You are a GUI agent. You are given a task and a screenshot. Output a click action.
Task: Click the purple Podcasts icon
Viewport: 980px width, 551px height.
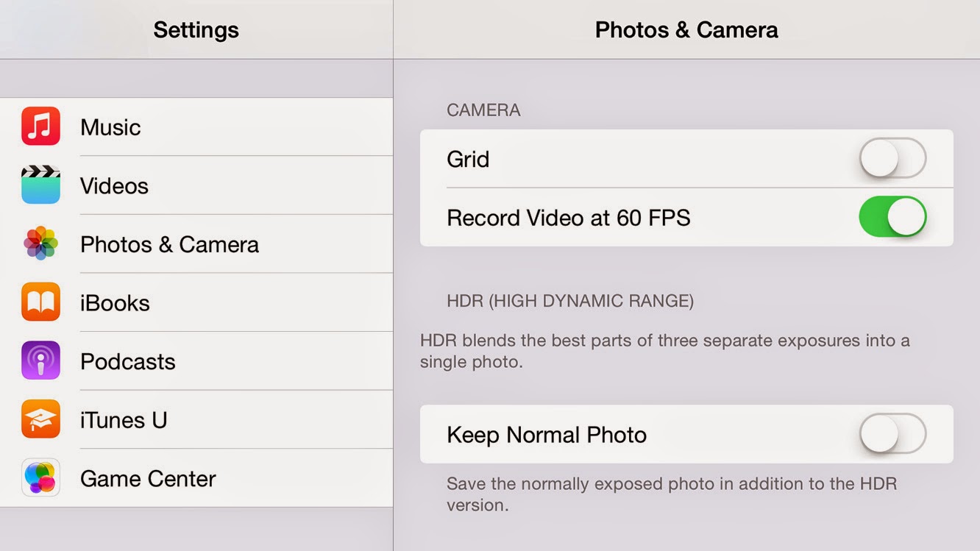40,361
